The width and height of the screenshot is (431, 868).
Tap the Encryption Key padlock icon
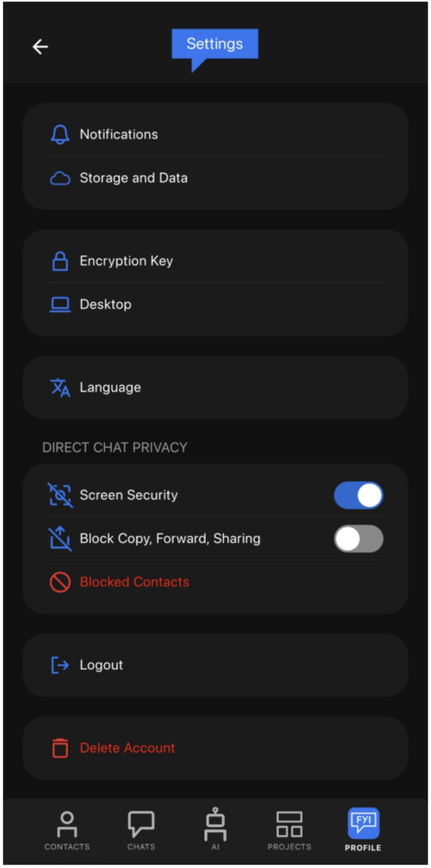coord(60,261)
